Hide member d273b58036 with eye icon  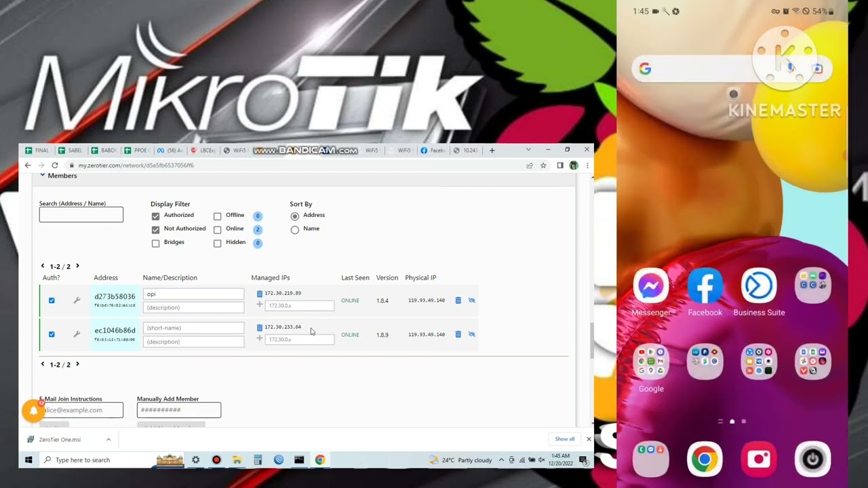[x=472, y=300]
